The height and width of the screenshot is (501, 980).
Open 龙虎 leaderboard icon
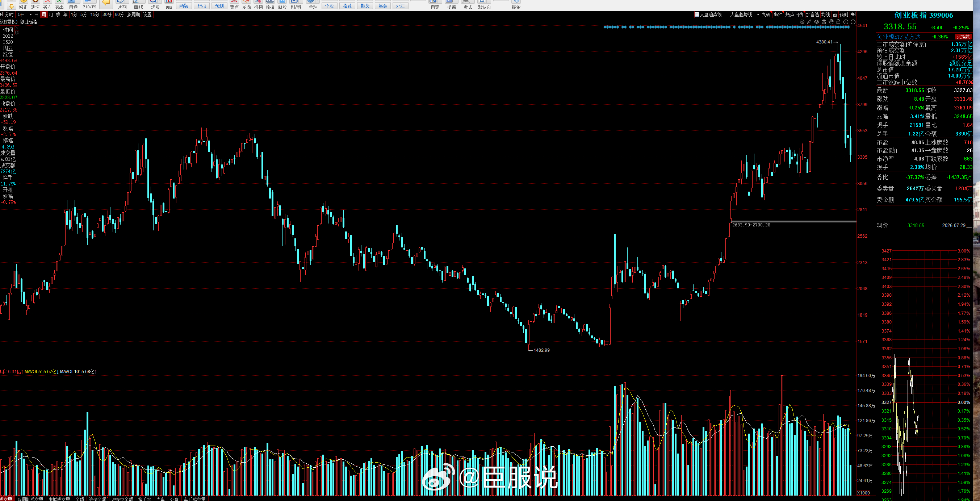coord(247,5)
